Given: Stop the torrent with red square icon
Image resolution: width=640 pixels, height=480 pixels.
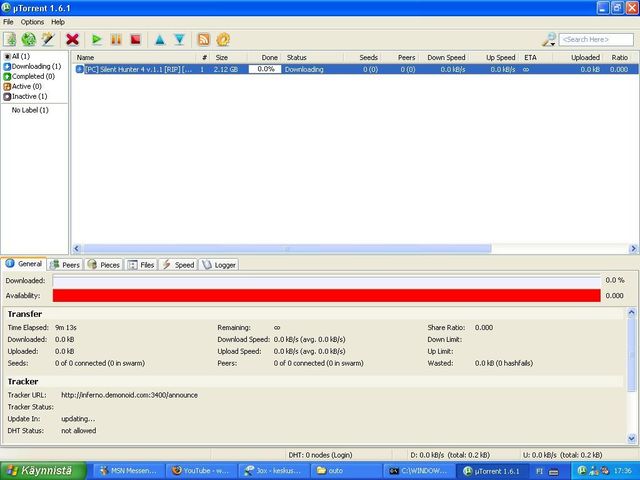Looking at the screenshot, I should click(135, 39).
